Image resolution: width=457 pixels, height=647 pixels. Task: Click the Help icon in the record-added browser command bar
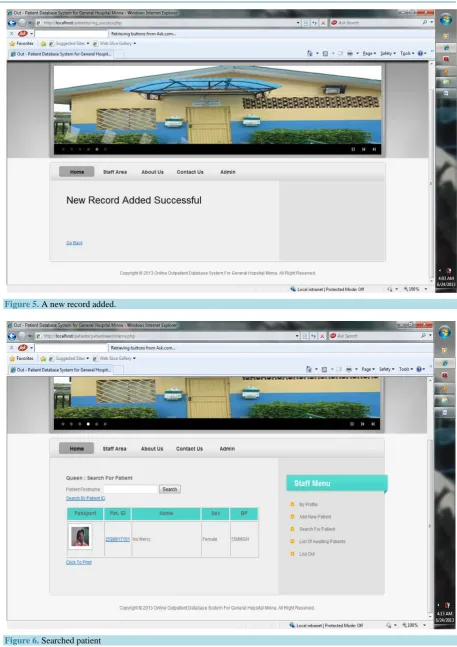tap(420, 53)
